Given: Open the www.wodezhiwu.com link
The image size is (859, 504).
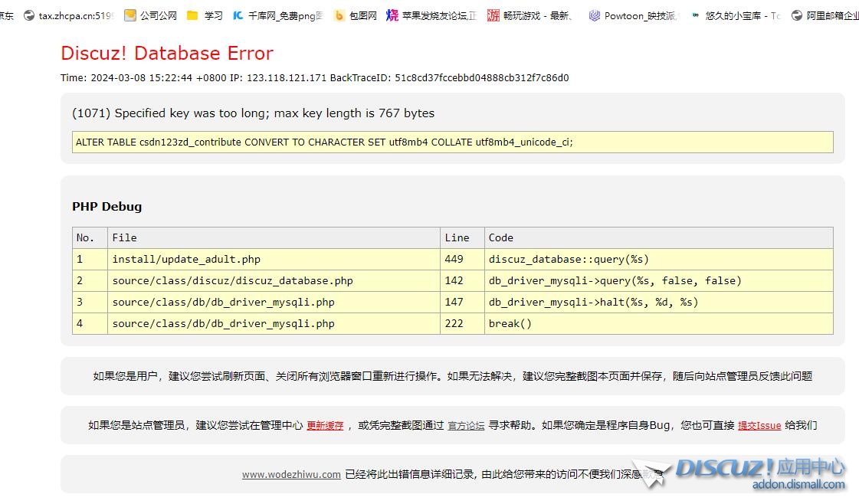Looking at the screenshot, I should pos(291,474).
